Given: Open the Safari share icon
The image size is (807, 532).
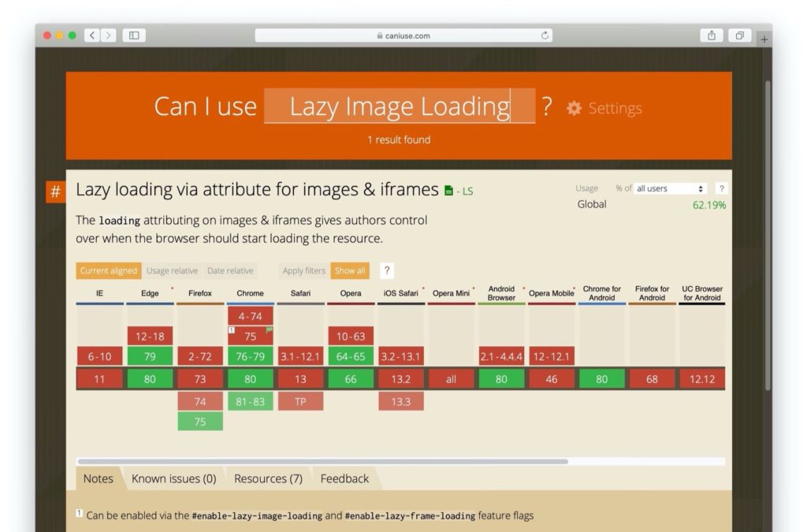Looking at the screenshot, I should click(x=712, y=35).
